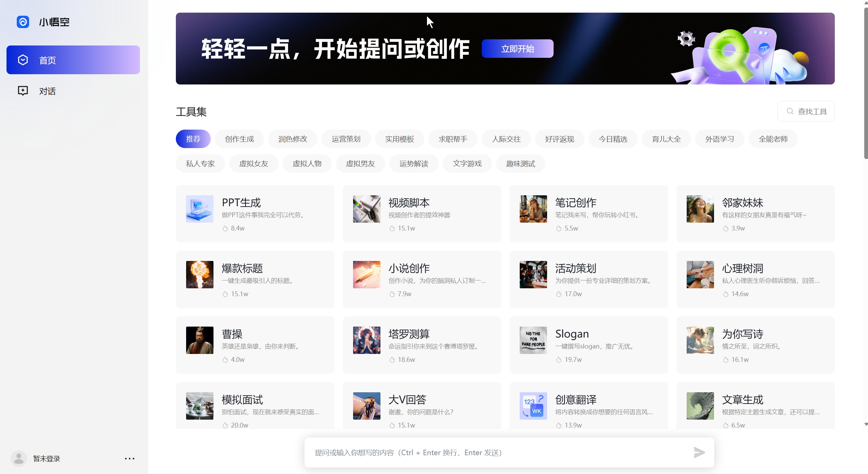Click the 活动策划 card title
This screenshot has width=868, height=474.
pyautogui.click(x=576, y=268)
